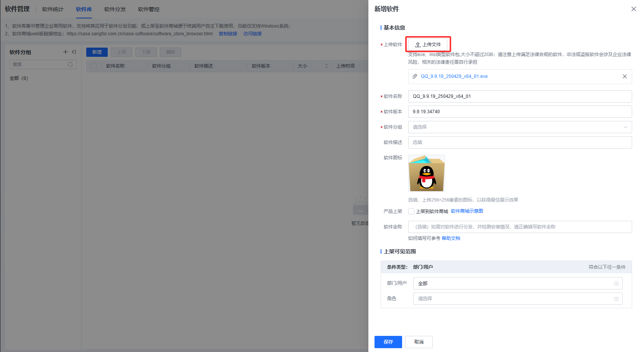The width and height of the screenshot is (644, 352).
Task: Click the search magnifier in 软件分组
Action: [70, 64]
